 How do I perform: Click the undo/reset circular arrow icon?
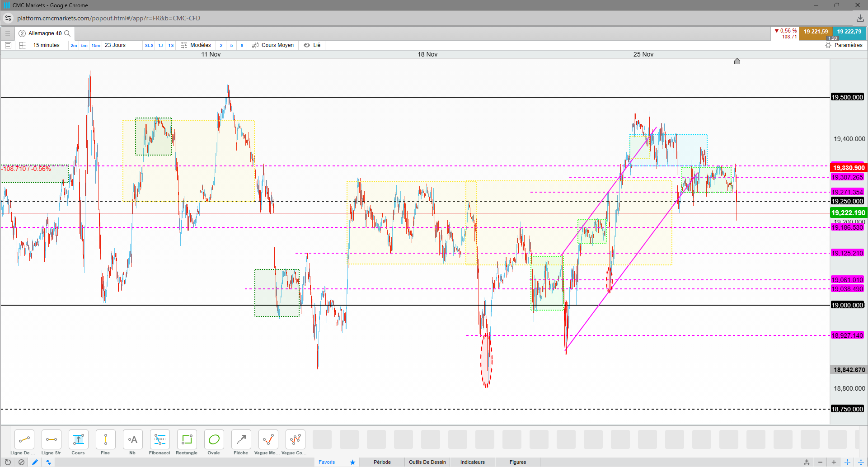click(8, 462)
